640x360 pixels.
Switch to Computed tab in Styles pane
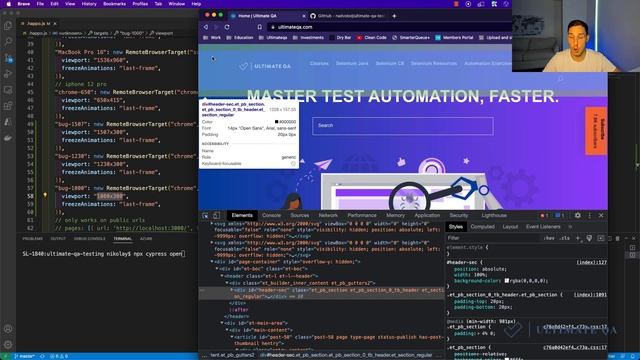pyautogui.click(x=482, y=227)
